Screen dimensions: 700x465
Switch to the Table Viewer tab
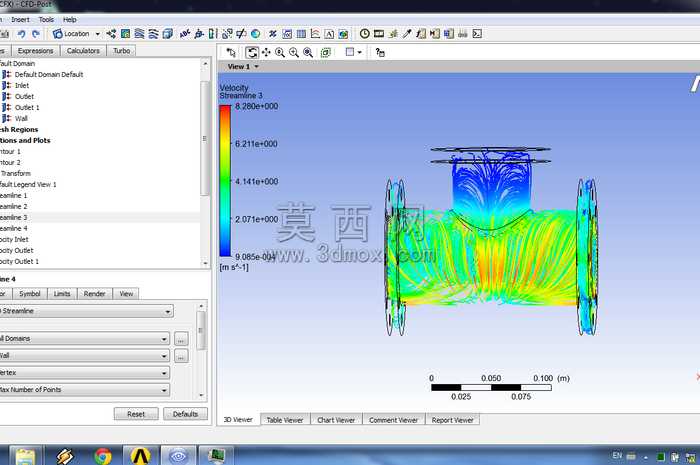285,420
